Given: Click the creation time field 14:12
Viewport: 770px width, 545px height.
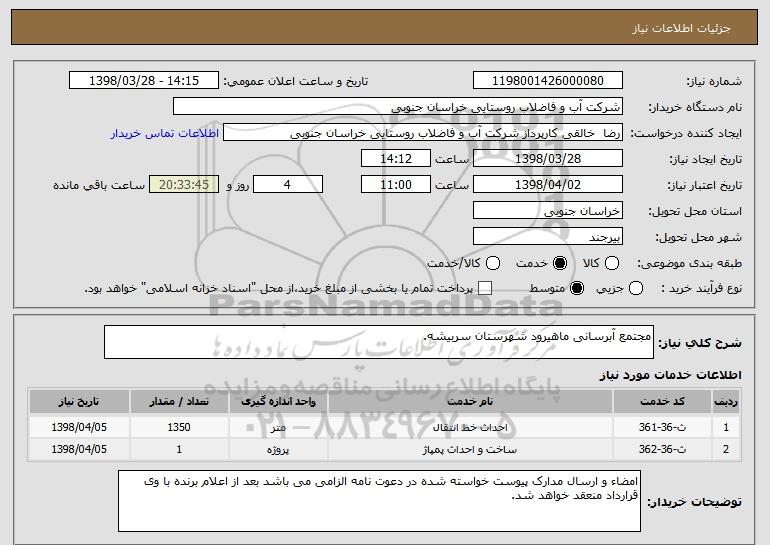Looking at the screenshot, I should pos(396,159).
